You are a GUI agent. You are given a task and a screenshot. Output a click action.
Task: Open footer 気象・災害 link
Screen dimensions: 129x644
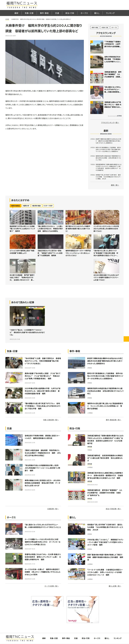tap(54, 638)
